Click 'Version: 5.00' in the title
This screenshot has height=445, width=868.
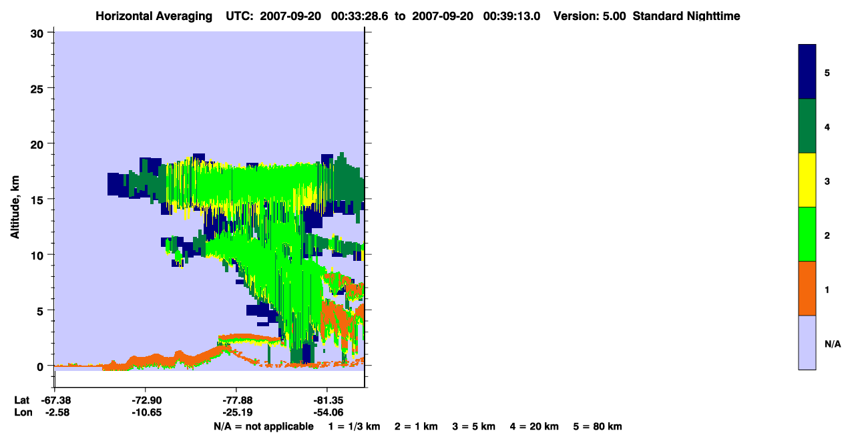590,16
